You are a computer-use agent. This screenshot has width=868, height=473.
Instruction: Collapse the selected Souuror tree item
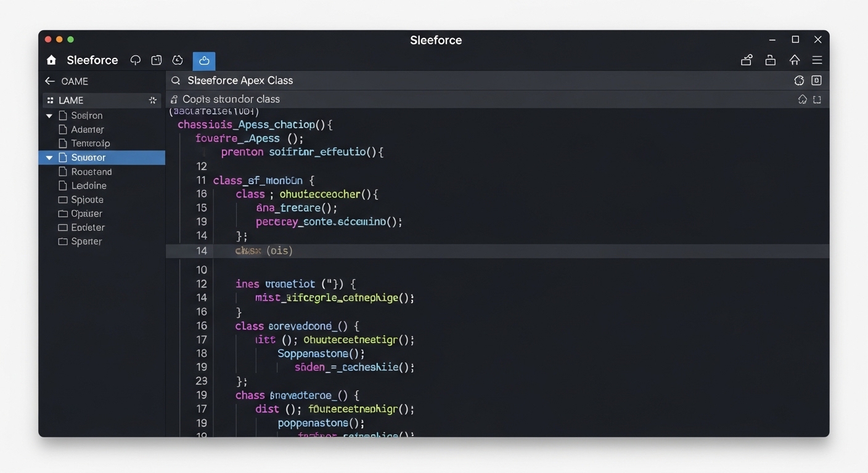(x=49, y=157)
